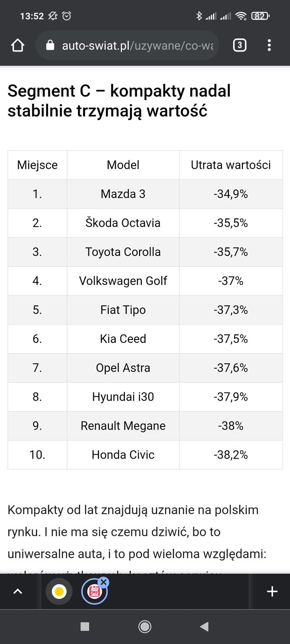Viewport: 290px width, 644px height.
Task: Tap the Chrome home icon
Action: point(18,45)
